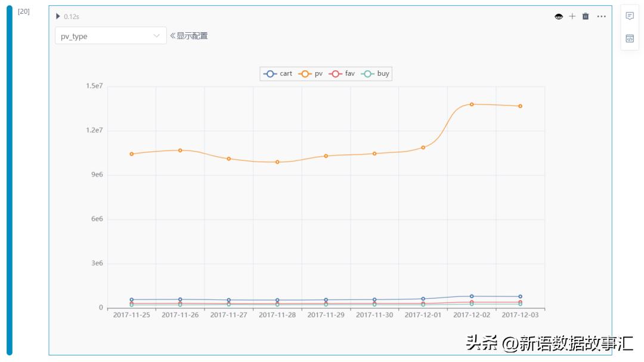The height and width of the screenshot is (362, 644).
Task: Open the code view panel icon in right sidebar
Action: 630,38
